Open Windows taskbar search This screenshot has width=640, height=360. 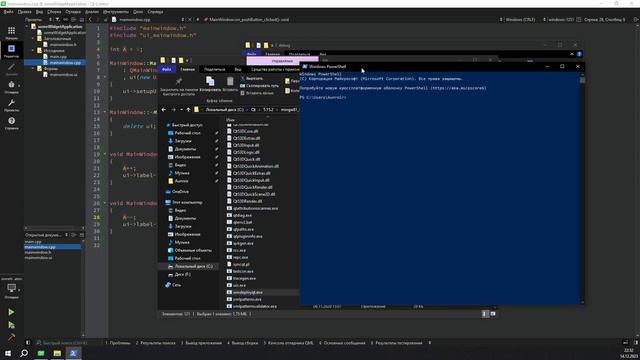24,353
